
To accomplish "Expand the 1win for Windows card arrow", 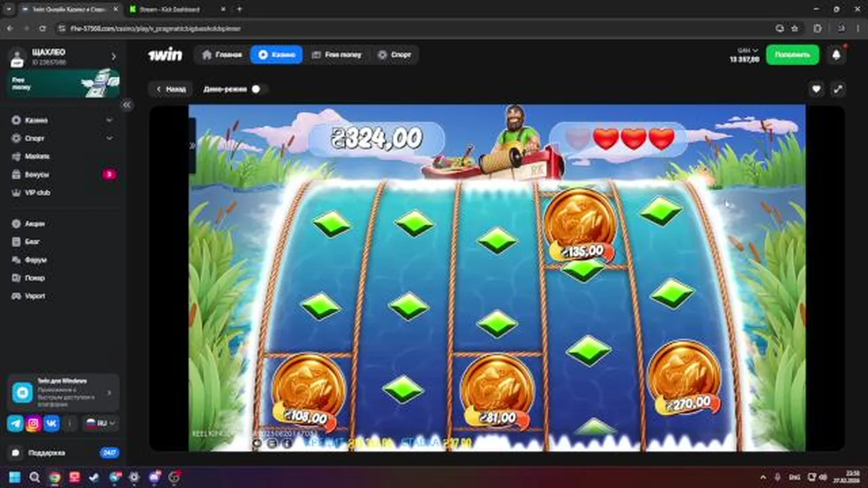I will (x=109, y=392).
